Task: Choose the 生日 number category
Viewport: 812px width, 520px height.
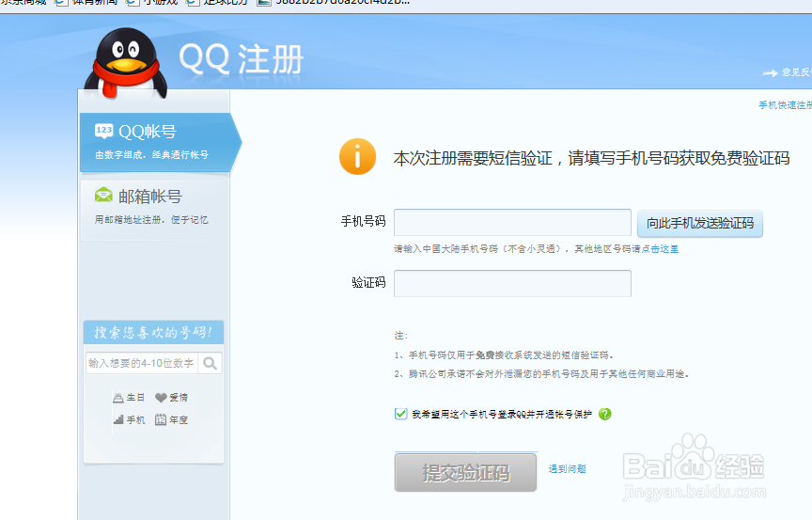Action: pyautogui.click(x=129, y=397)
